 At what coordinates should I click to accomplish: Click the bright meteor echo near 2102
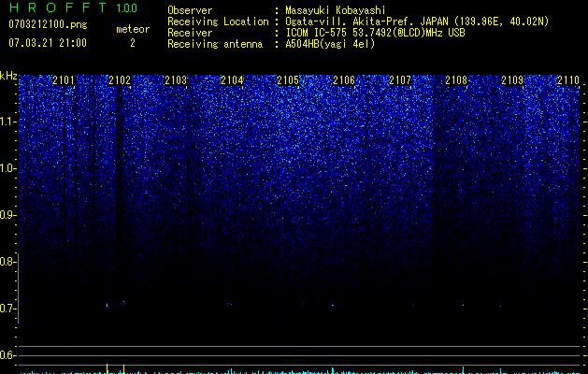[108, 306]
